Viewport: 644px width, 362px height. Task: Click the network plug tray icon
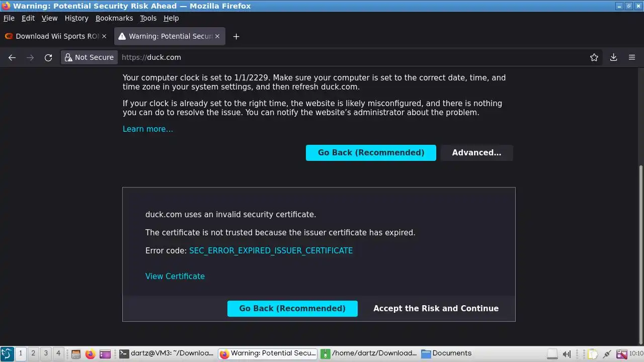(607, 354)
